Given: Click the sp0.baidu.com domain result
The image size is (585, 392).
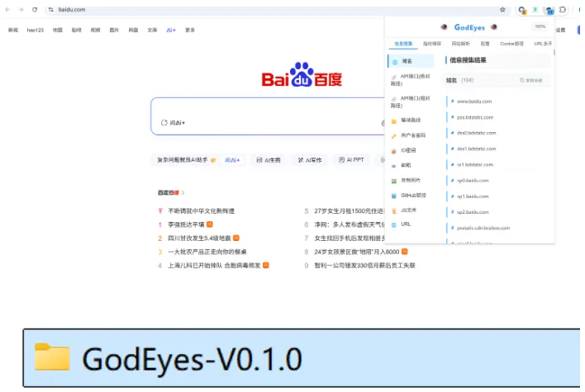Looking at the screenshot, I should (473, 181).
